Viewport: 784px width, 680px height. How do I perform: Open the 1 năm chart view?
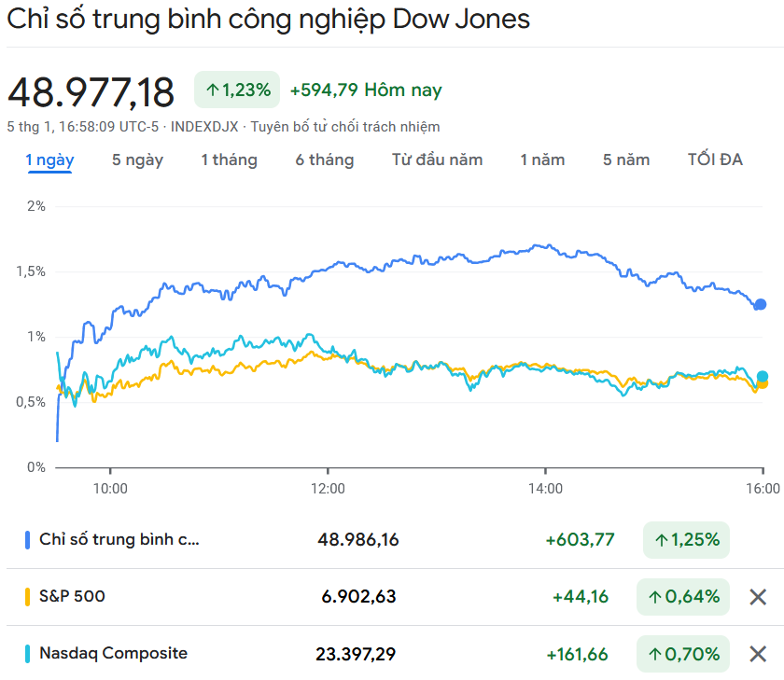[x=542, y=160]
